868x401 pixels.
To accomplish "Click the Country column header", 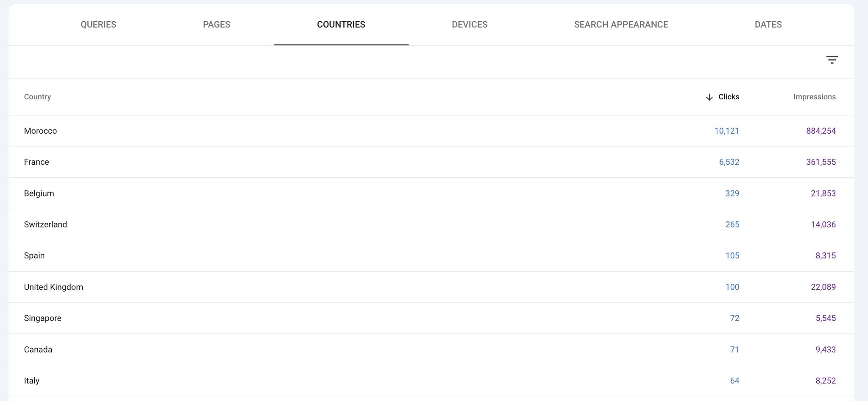I will click(37, 97).
